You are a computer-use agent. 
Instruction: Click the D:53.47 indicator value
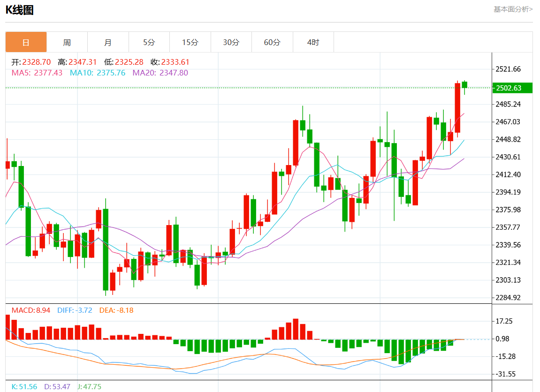tap(57, 386)
